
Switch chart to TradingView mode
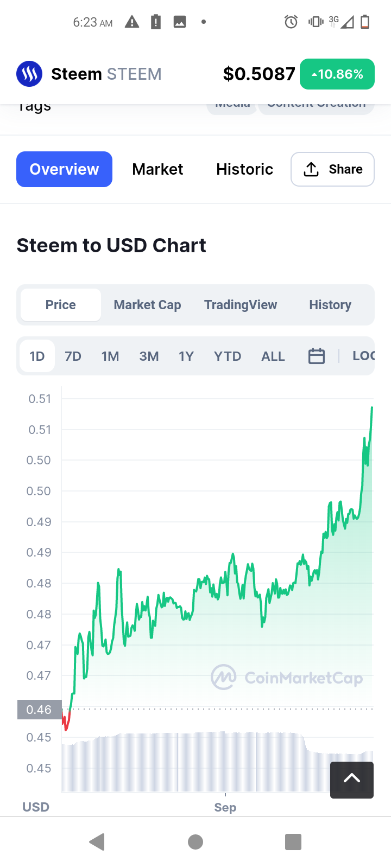pos(241,305)
